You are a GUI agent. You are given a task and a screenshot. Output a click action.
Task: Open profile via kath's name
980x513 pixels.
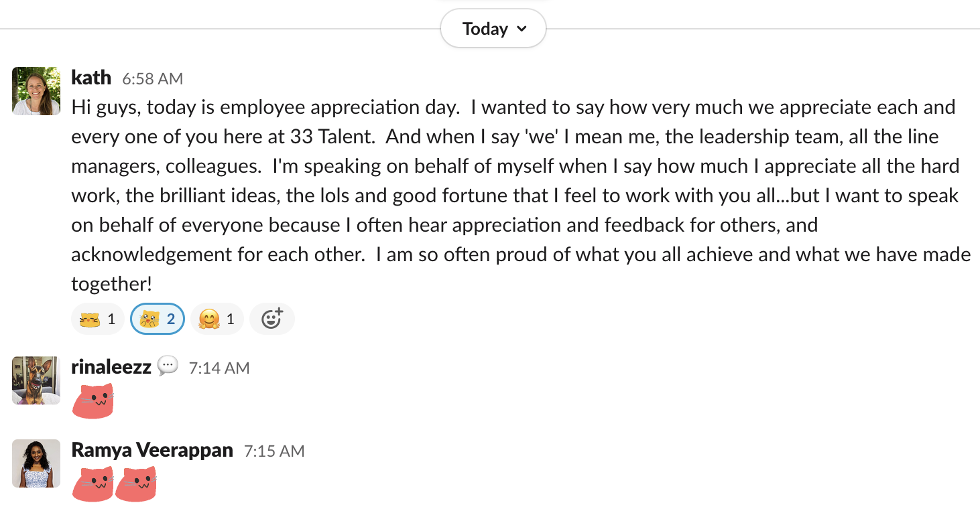coord(91,78)
